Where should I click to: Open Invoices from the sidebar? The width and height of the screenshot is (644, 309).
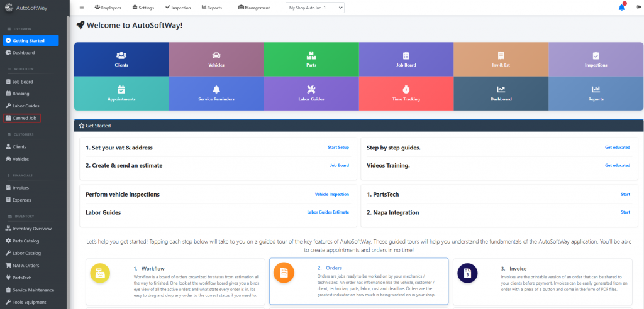[21, 187]
